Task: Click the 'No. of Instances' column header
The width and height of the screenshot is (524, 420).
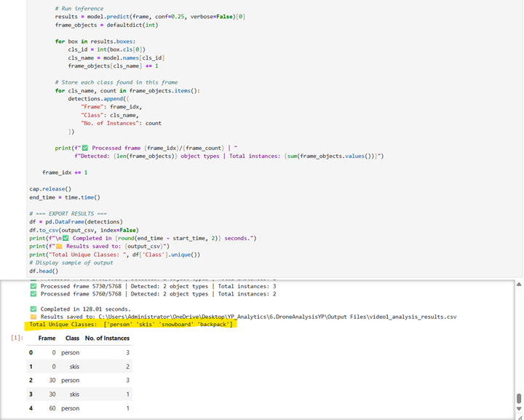Action: coord(108,338)
